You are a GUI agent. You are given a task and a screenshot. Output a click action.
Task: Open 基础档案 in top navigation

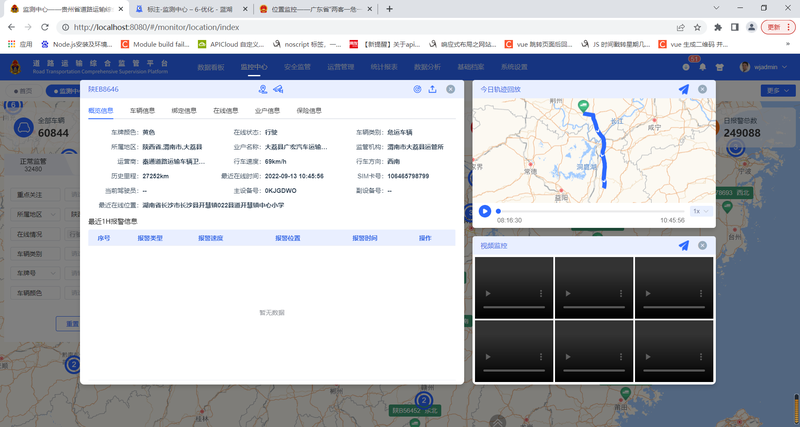(x=471, y=67)
